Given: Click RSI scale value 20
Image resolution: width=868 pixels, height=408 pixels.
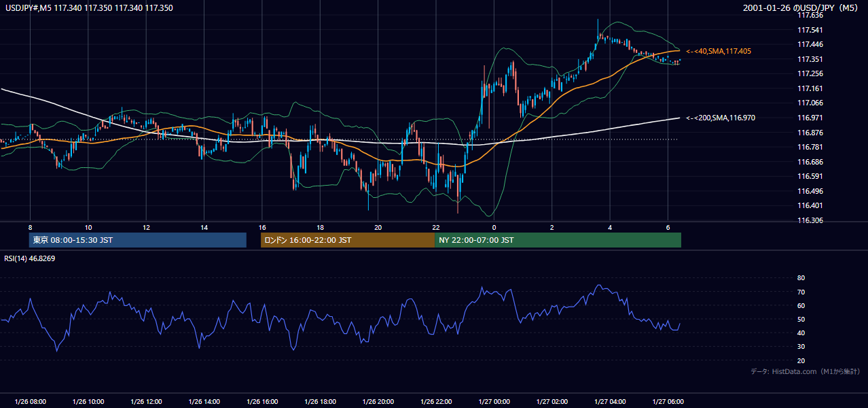Looking at the screenshot, I should point(801,360).
